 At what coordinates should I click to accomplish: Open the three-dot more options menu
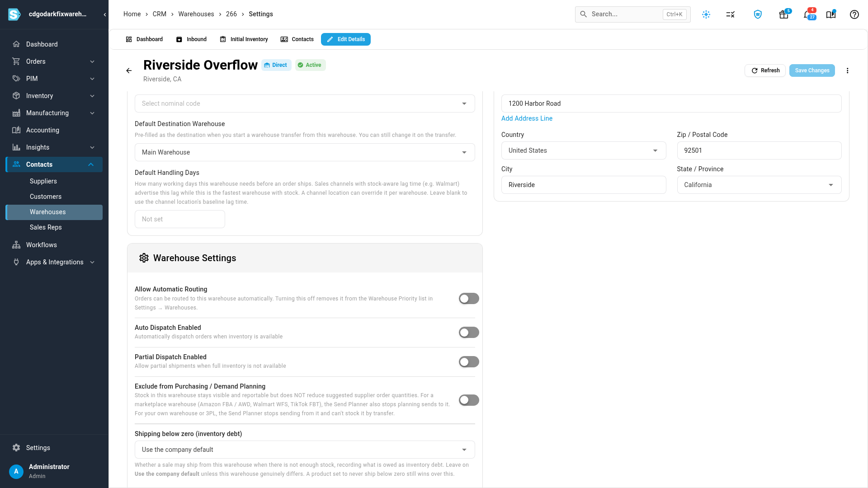[848, 70]
